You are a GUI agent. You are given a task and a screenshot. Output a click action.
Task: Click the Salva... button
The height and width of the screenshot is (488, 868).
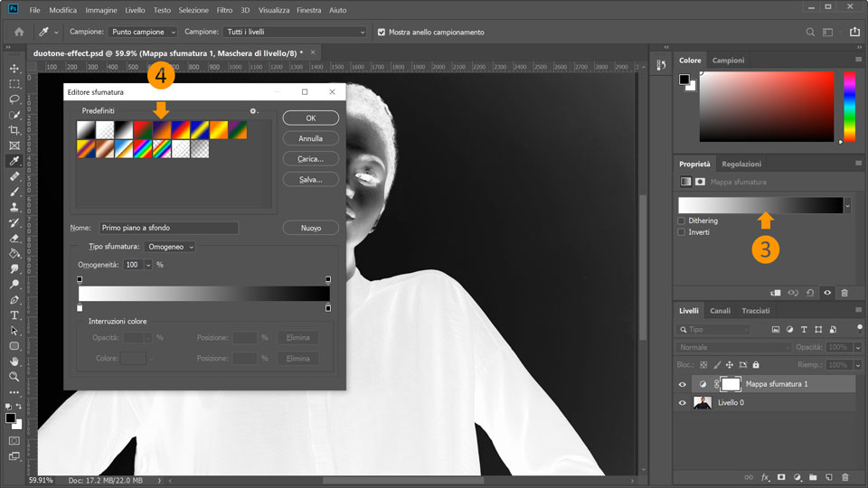pyautogui.click(x=310, y=179)
